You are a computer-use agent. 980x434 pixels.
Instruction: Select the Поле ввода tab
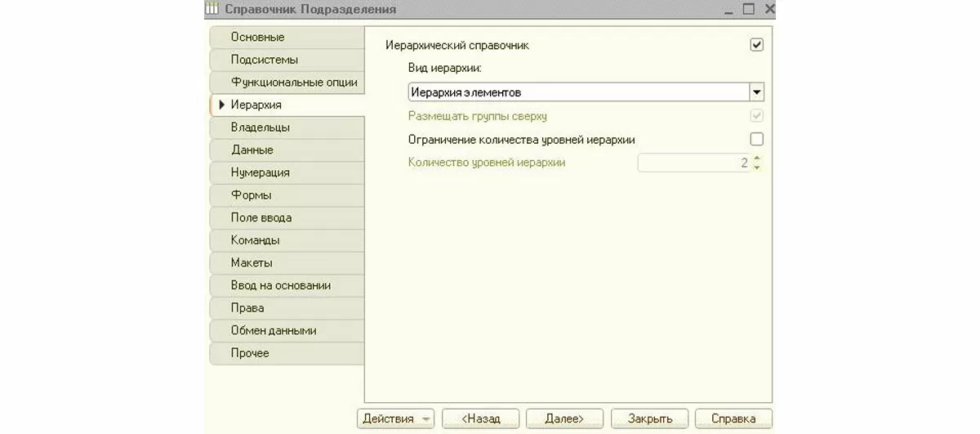coord(287,218)
